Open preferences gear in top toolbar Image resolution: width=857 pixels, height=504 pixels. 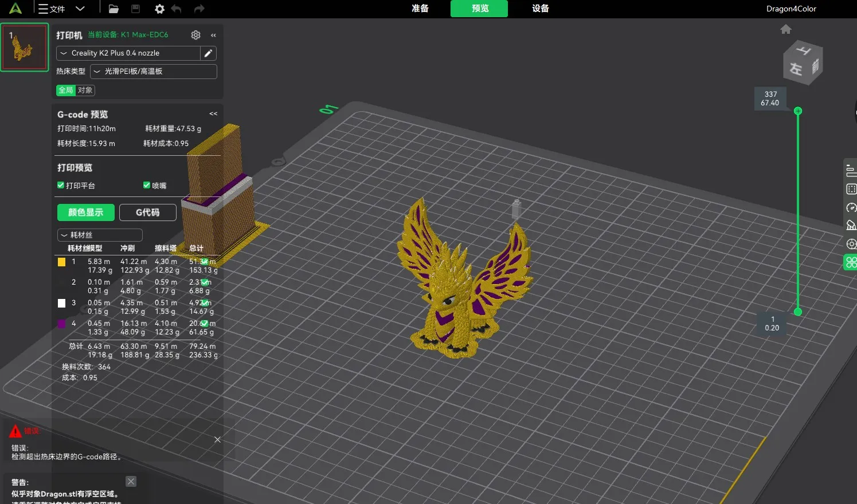pos(159,9)
